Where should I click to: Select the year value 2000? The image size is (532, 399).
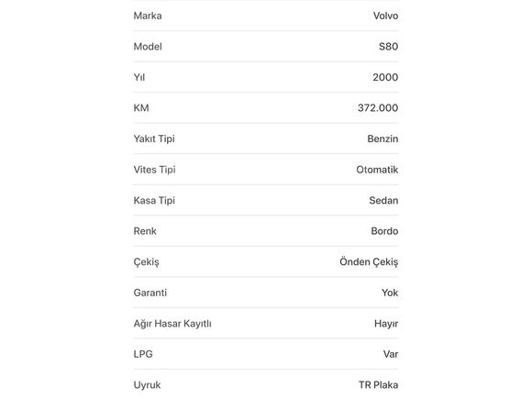coord(385,77)
